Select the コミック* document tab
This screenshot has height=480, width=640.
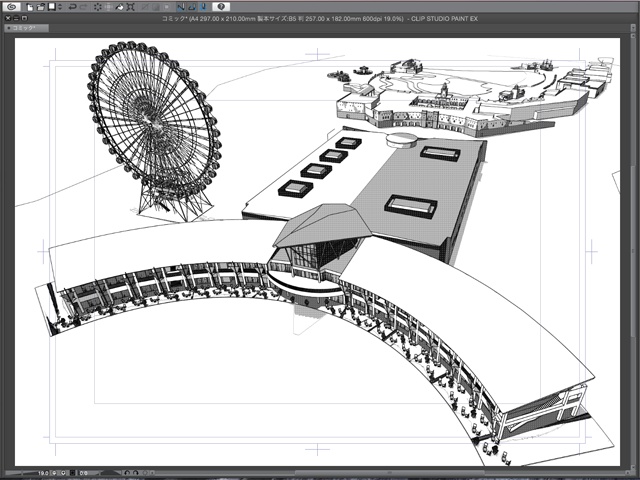point(27,28)
